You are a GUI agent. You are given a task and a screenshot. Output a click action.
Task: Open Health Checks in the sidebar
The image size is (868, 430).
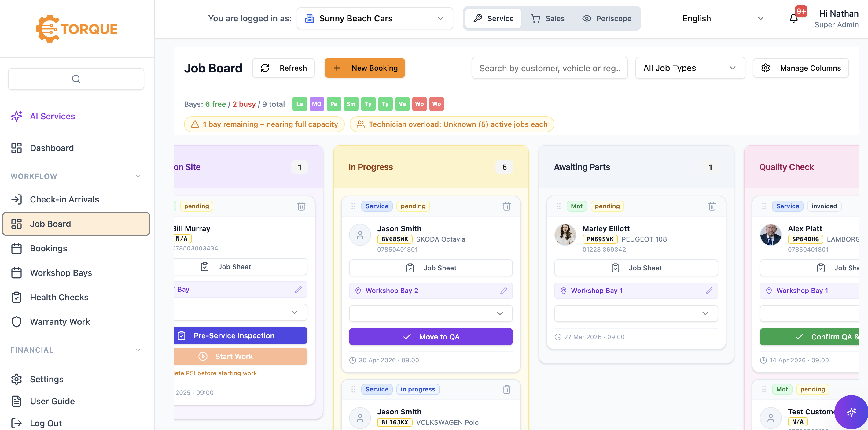[x=76, y=297]
